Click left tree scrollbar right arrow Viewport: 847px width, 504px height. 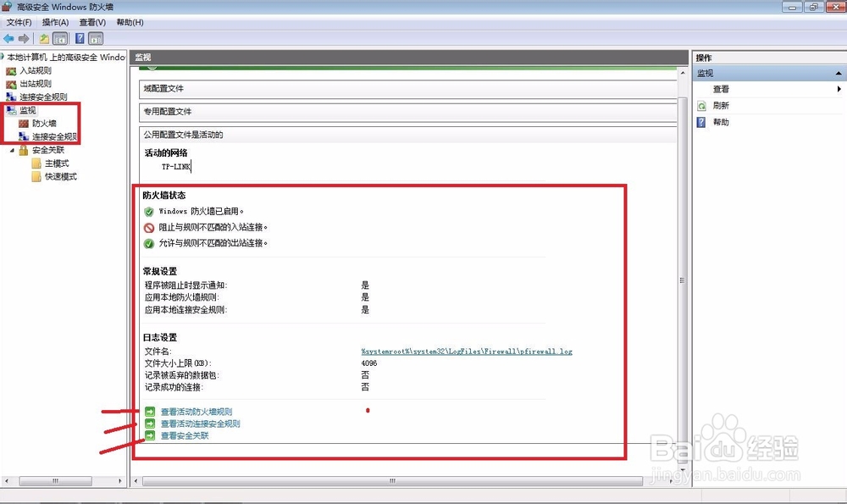[120, 481]
